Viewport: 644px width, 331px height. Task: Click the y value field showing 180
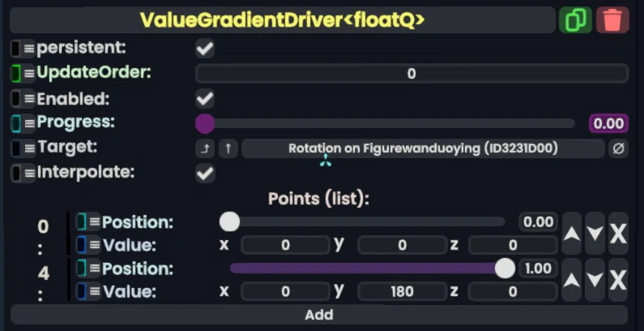pyautogui.click(x=402, y=291)
